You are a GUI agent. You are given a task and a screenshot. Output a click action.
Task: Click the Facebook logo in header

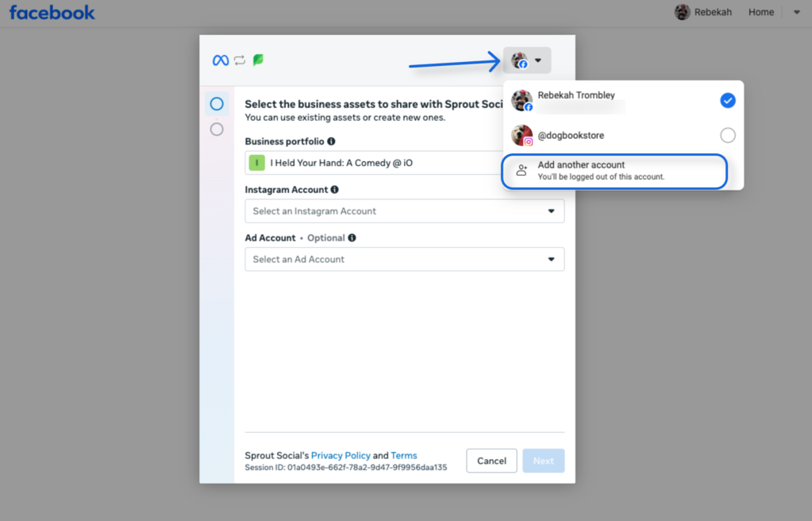click(52, 13)
